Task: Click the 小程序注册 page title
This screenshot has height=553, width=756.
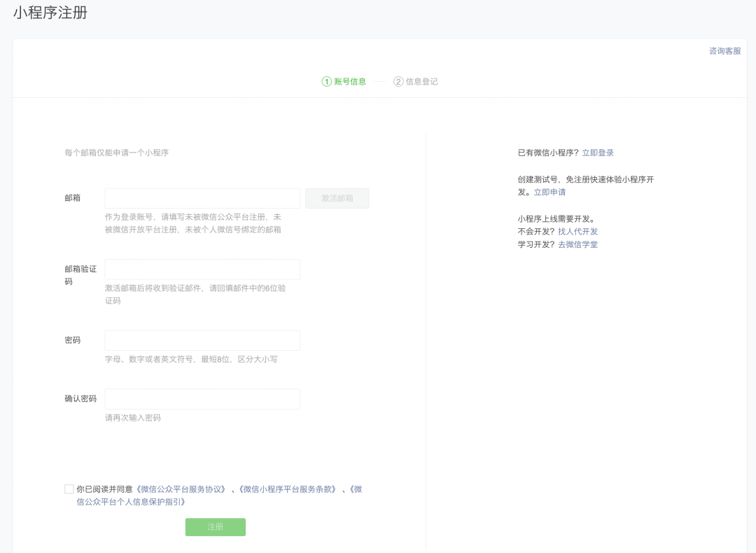Action: [x=50, y=13]
